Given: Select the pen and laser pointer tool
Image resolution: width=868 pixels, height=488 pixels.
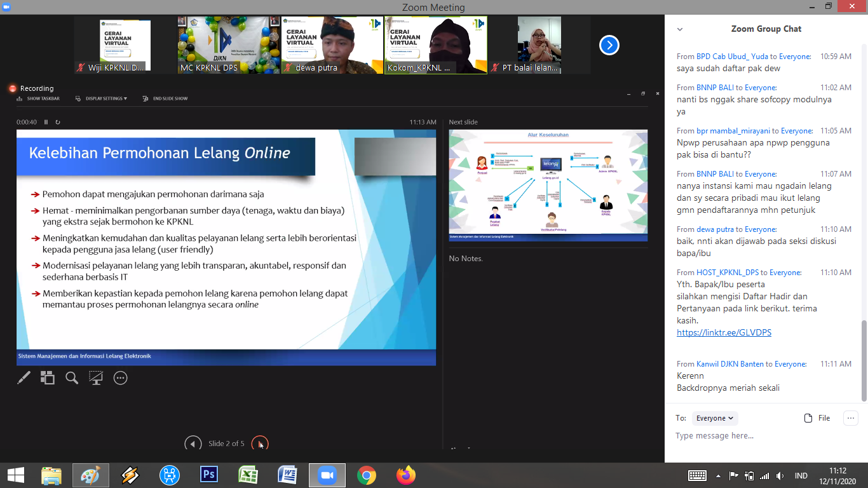Looking at the screenshot, I should (24, 378).
